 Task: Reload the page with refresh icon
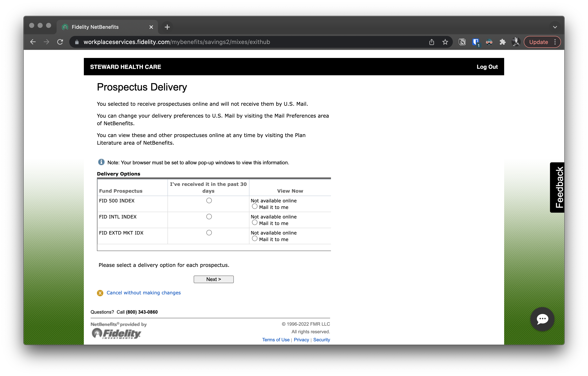[x=60, y=42]
